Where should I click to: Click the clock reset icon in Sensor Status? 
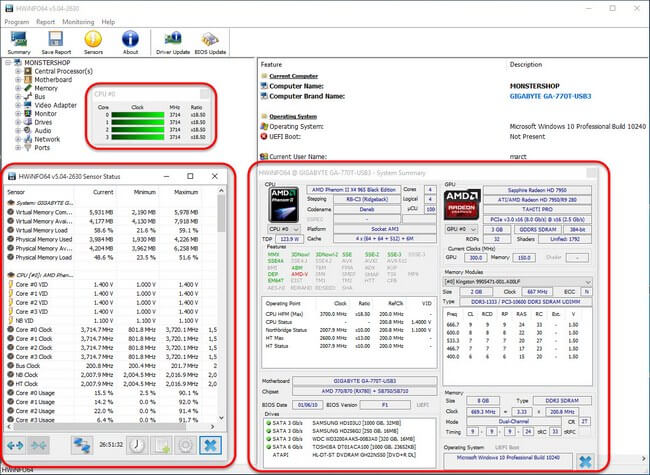pos(137,446)
